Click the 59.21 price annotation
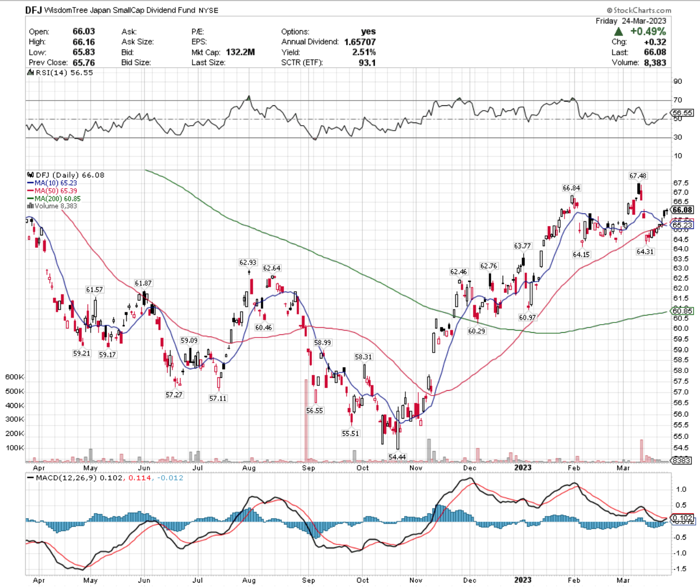The image size is (700, 588). point(82,353)
